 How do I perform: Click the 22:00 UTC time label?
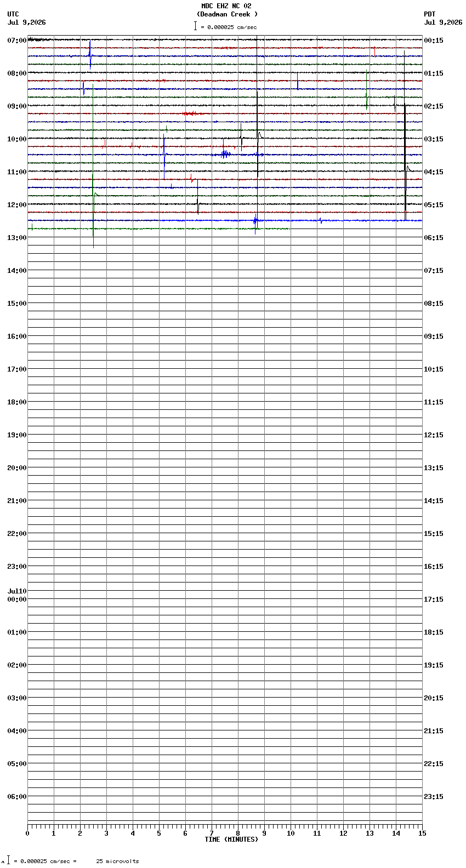17,534
